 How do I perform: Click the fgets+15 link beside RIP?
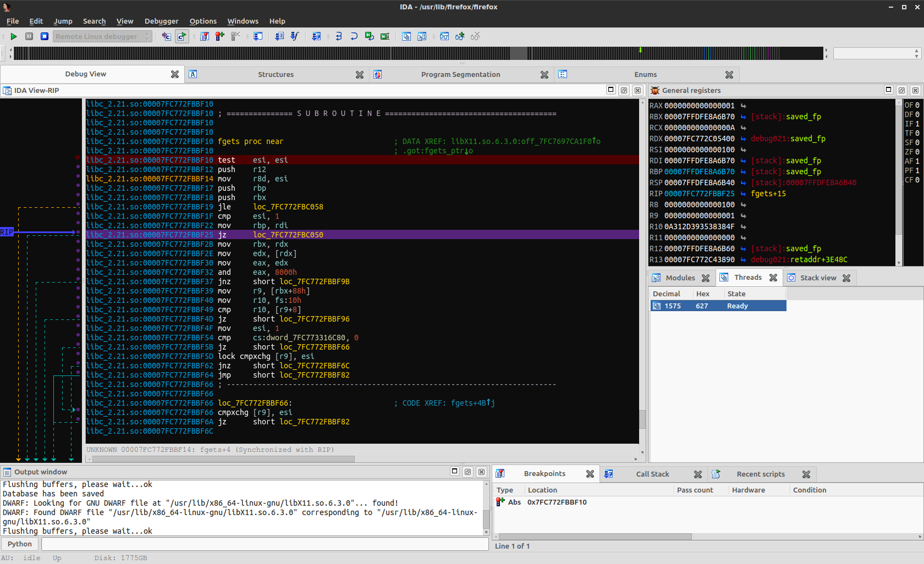[x=768, y=193]
